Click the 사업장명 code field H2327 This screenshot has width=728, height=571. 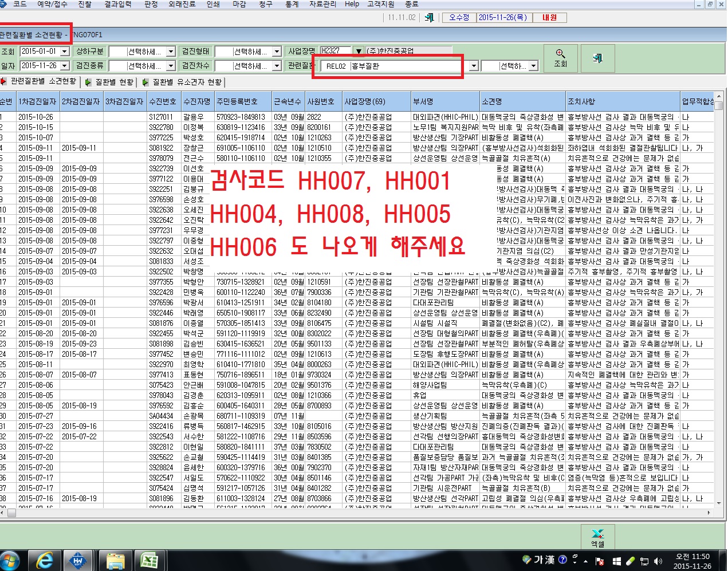[336, 51]
